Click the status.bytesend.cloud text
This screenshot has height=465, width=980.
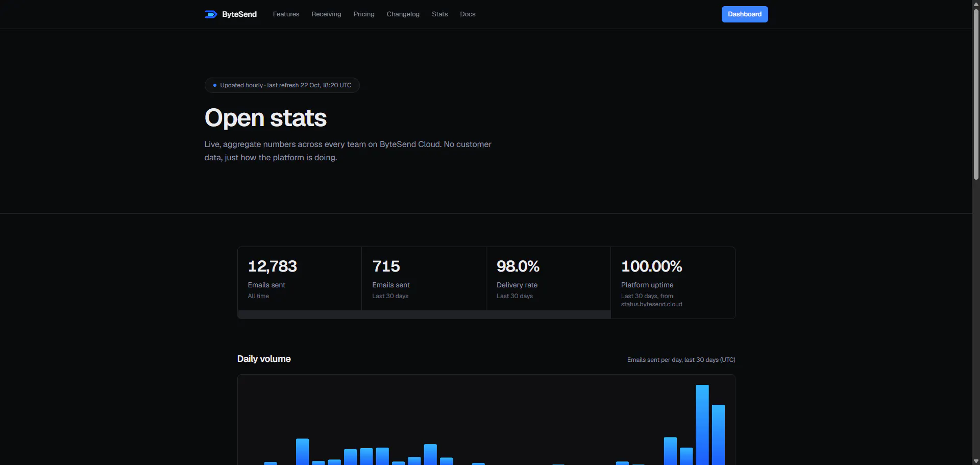coord(651,304)
